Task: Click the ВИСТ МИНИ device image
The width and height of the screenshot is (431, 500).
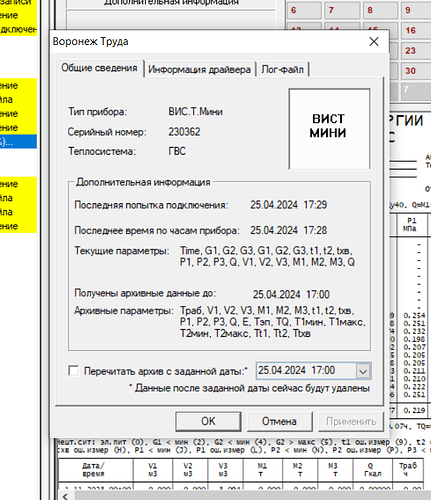Action: (x=329, y=129)
